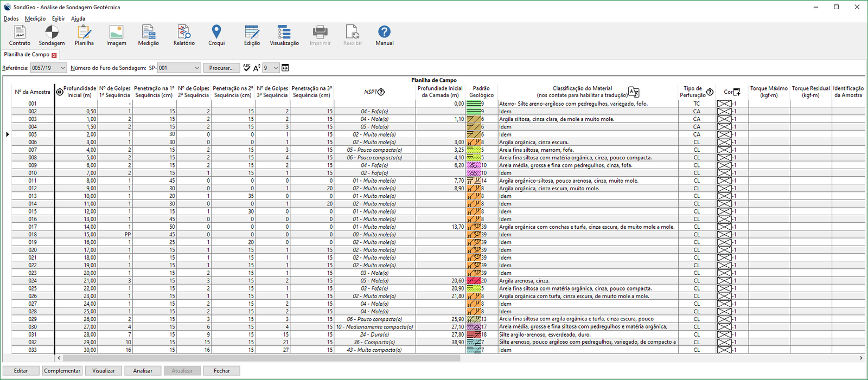
Task: Click the SondGeo application icon in the title bar
Action: 7,7
